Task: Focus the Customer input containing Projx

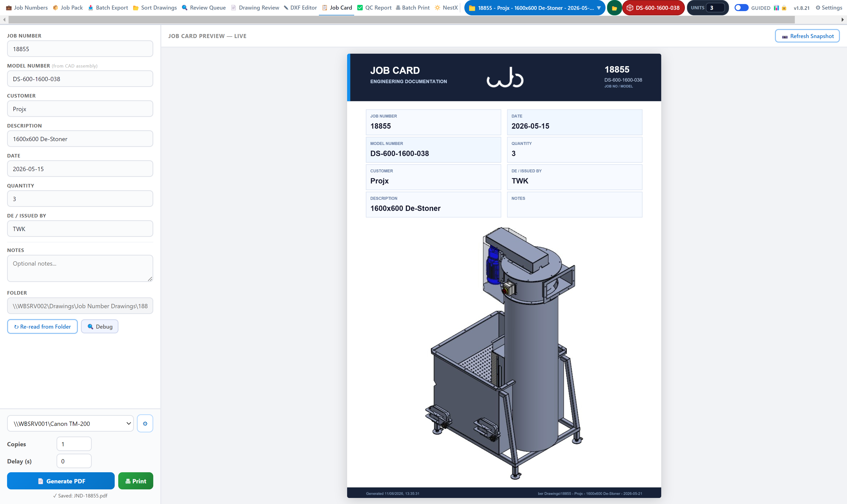Action: pyautogui.click(x=80, y=109)
